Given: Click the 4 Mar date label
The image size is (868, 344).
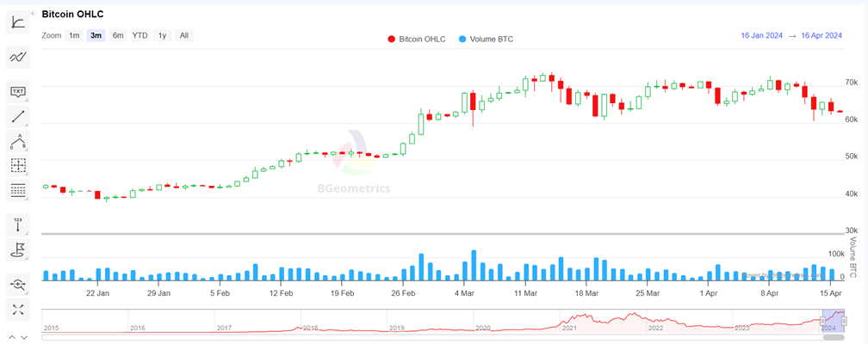Looking at the screenshot, I should pyautogui.click(x=465, y=292).
